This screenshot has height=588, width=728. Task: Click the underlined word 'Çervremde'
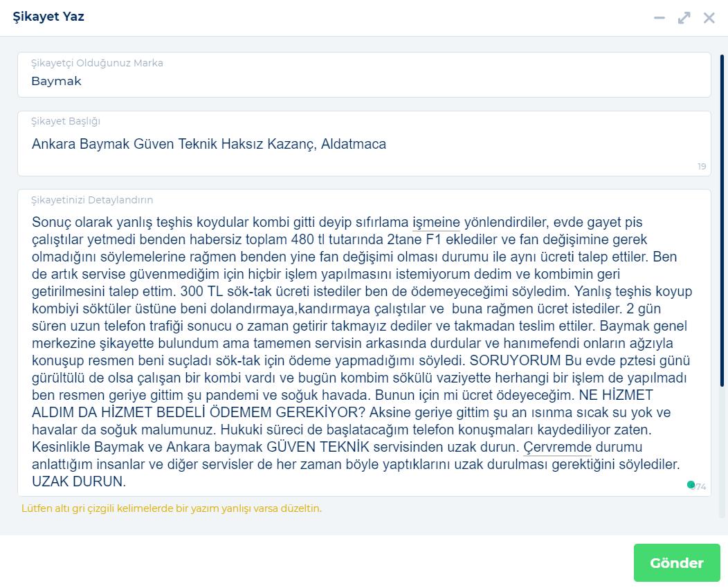click(557, 448)
